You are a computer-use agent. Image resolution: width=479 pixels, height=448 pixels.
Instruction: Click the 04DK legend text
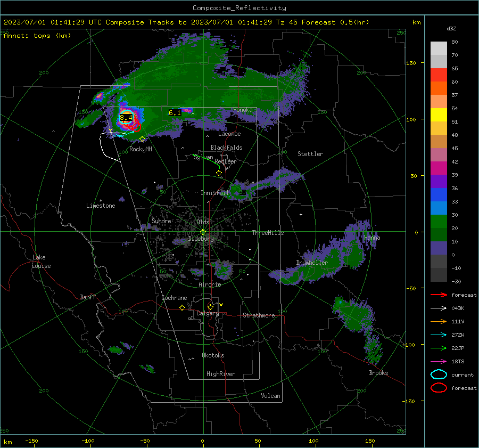point(458,308)
